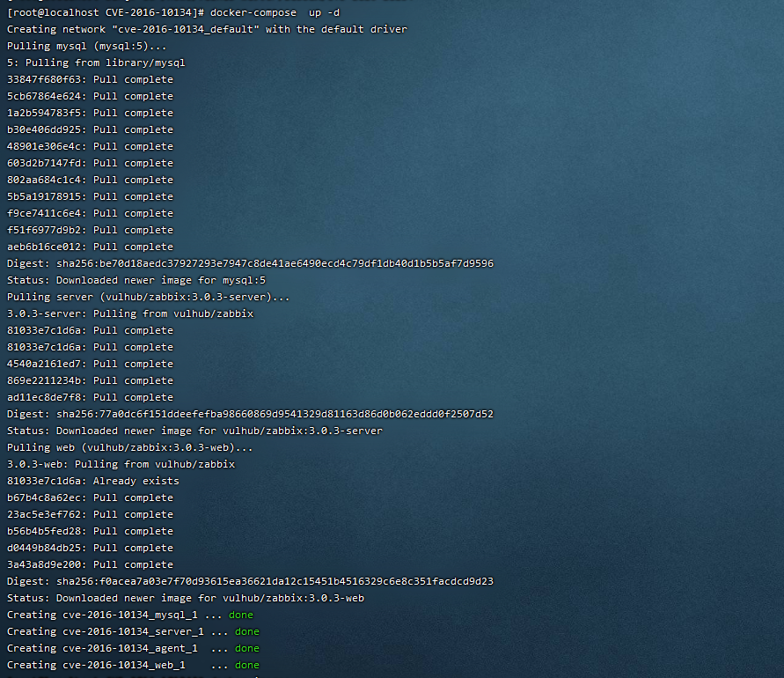784x678 pixels.
Task: Click status line for 'vulhub/zabbix:3.0.3-web'
Action: tap(186, 598)
